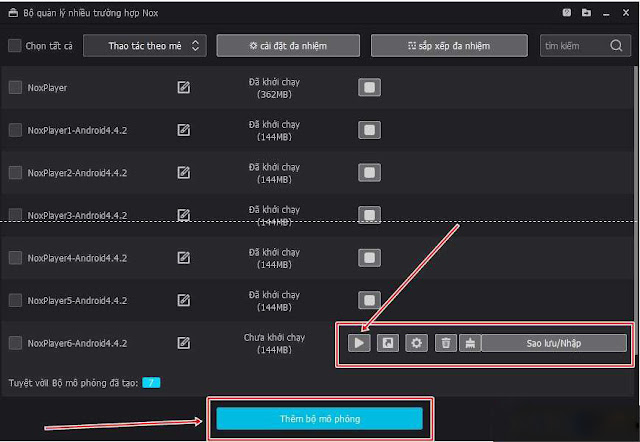Rename NoxPlayer4-Android4.4.2 using its edit icon

[184, 258]
